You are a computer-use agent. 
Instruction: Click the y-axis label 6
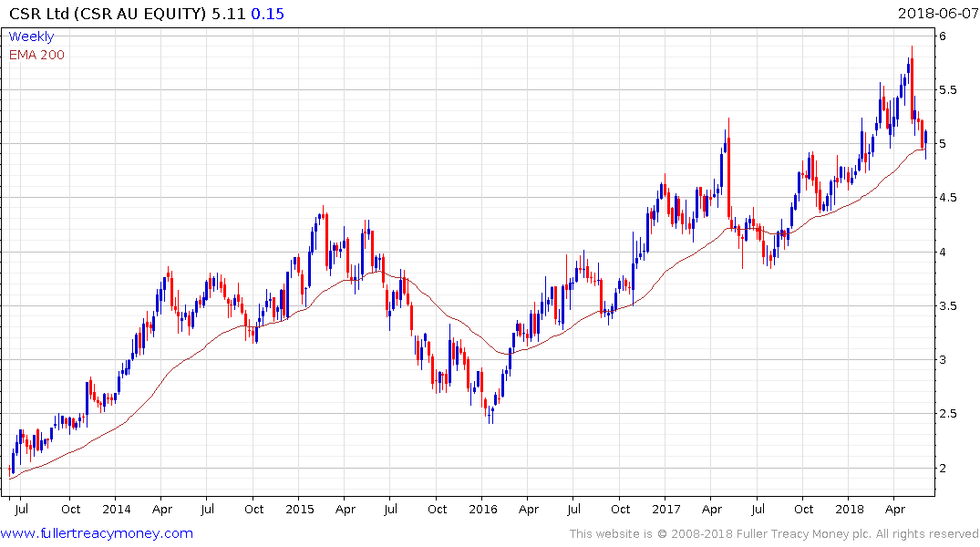[943, 36]
